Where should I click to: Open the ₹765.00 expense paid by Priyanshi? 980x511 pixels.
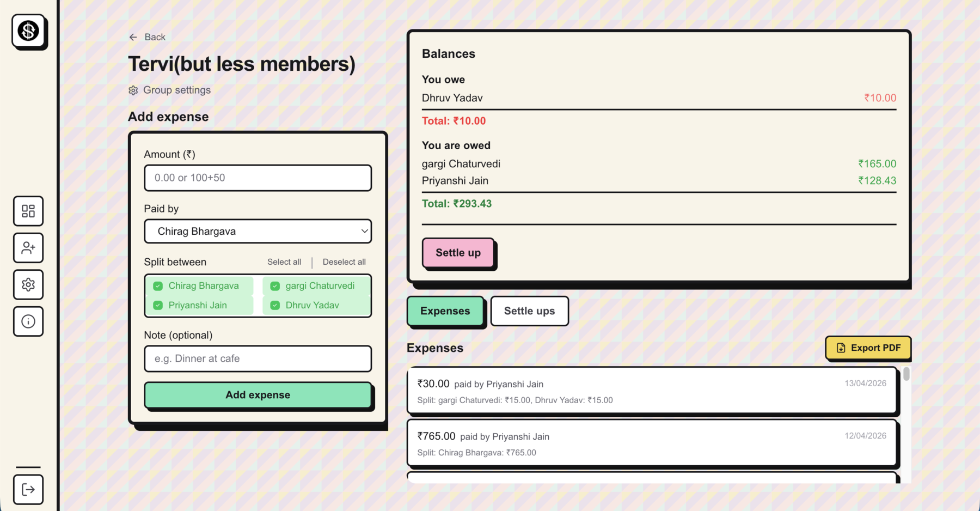[x=652, y=443]
